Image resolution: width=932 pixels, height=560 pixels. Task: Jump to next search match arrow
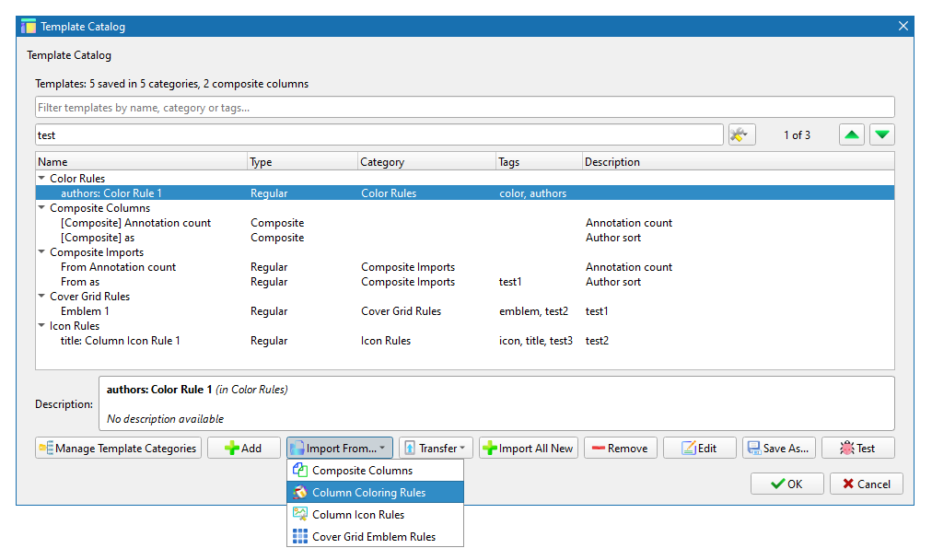(882, 135)
